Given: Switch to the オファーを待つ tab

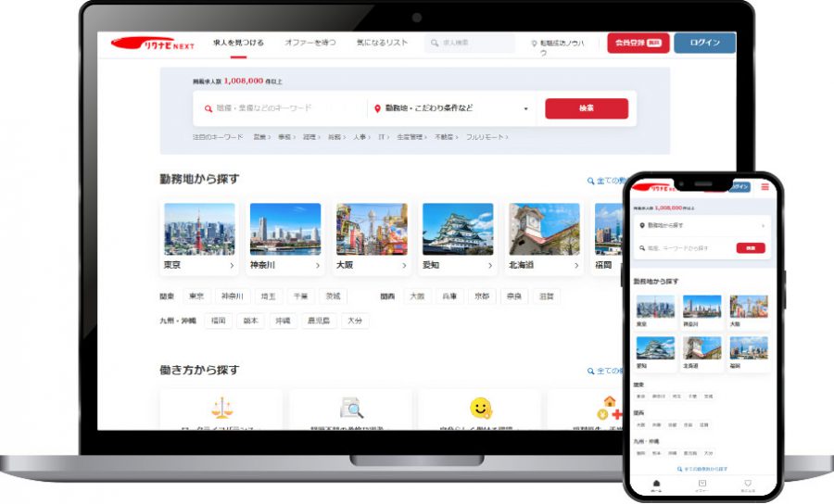Looking at the screenshot, I should (310, 43).
